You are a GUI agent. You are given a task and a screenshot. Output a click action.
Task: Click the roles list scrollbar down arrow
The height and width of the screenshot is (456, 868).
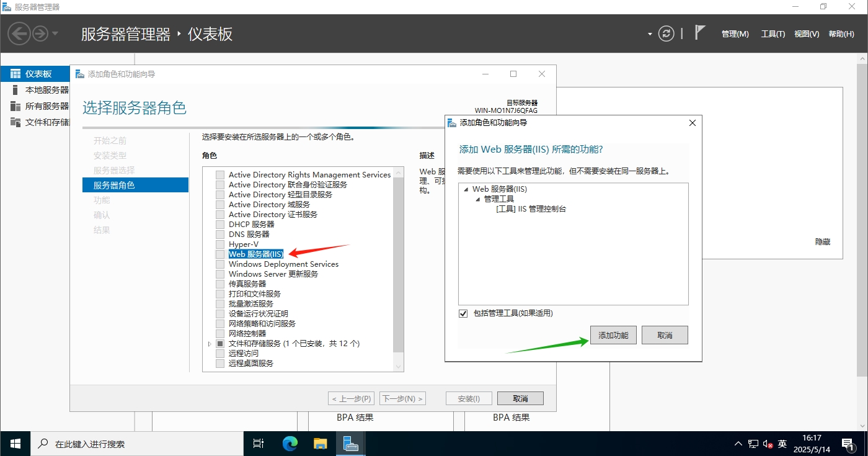(x=399, y=367)
